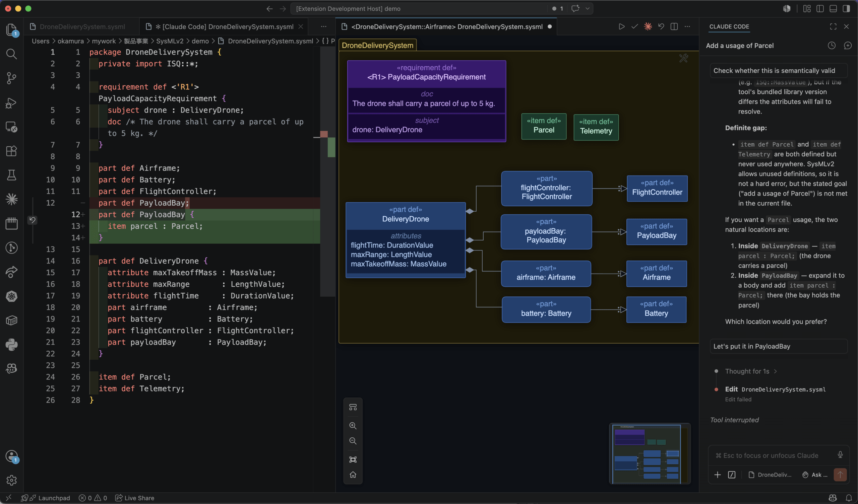
Task: Click the revert arrow icon in editor toolbar
Action: point(661,26)
